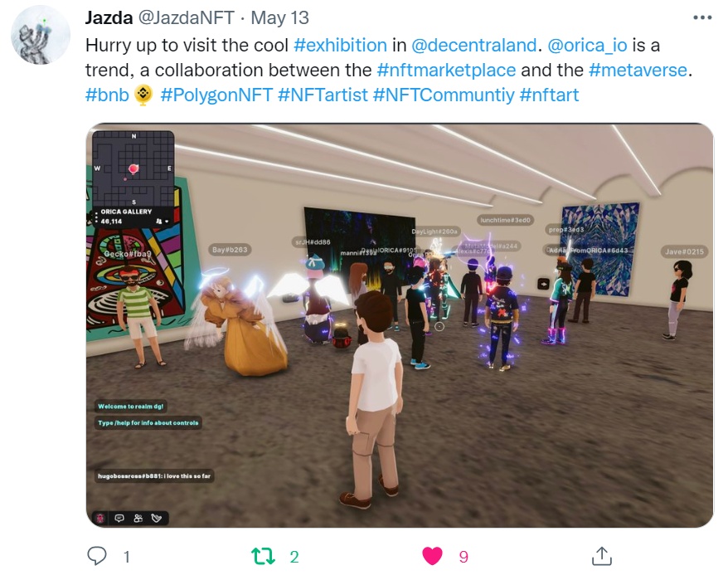
Task: Click the share upload icon
Action: [602, 556]
